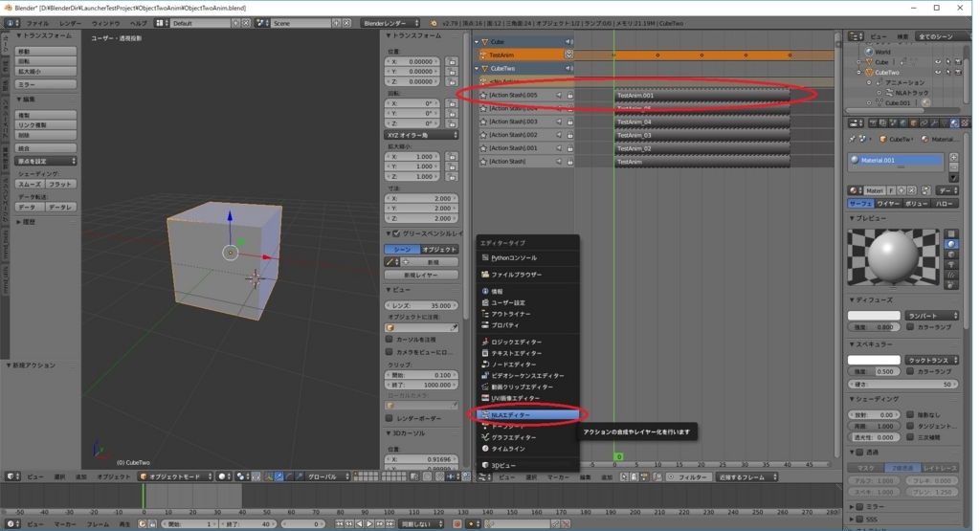980x531 pixels.
Task: Click the diffuse color swatch
Action: (874, 316)
